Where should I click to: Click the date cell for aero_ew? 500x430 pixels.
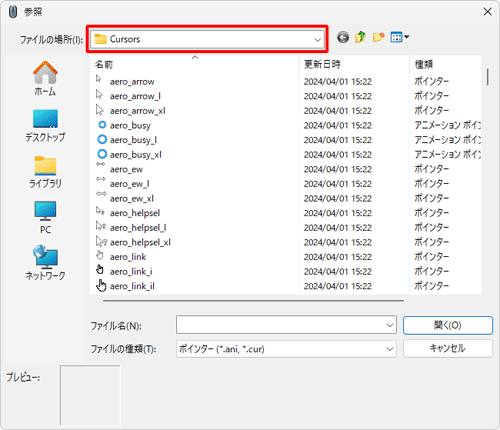pos(337,169)
